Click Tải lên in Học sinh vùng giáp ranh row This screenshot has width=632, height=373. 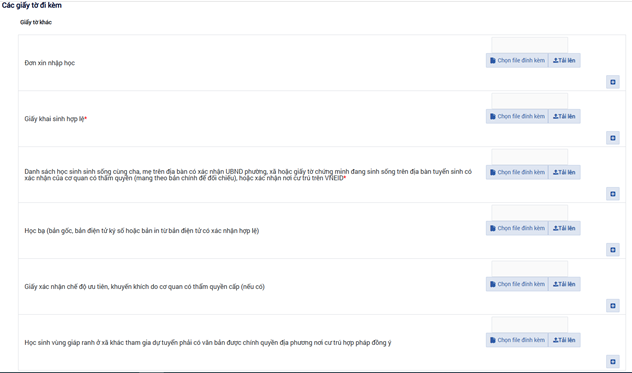pos(564,340)
